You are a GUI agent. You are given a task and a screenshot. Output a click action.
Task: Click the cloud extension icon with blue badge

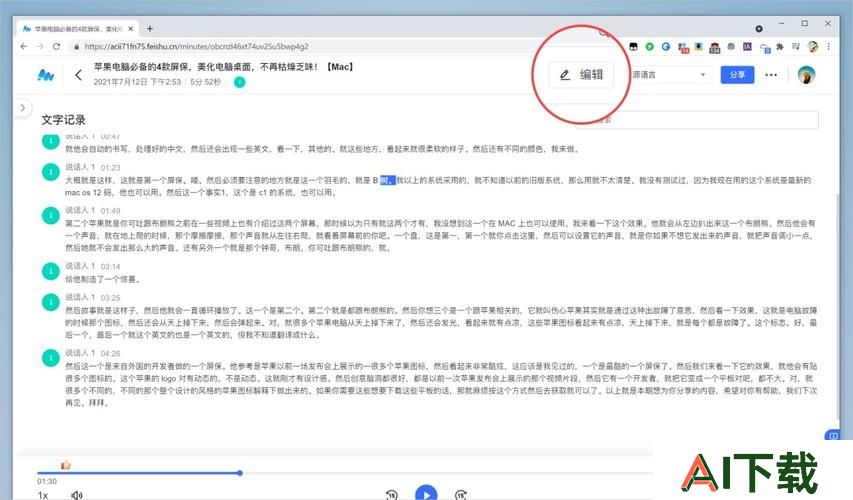point(764,48)
